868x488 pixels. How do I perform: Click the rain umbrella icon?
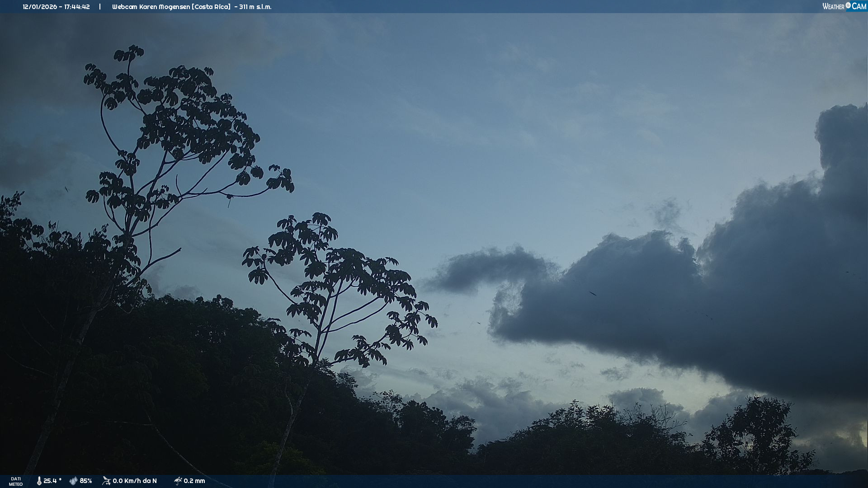tap(178, 481)
